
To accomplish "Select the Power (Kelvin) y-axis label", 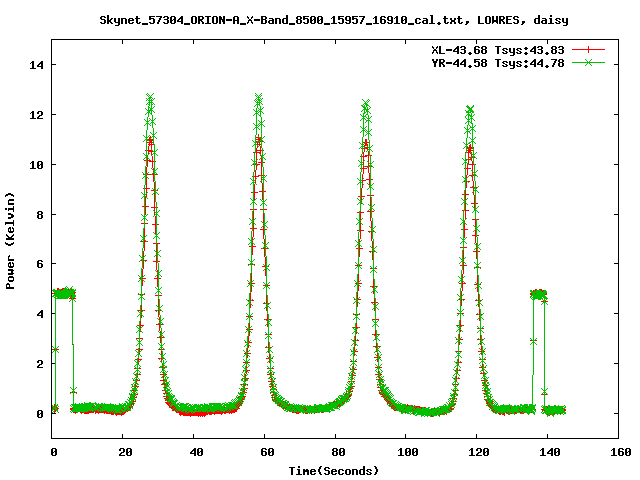I will 10,241.
